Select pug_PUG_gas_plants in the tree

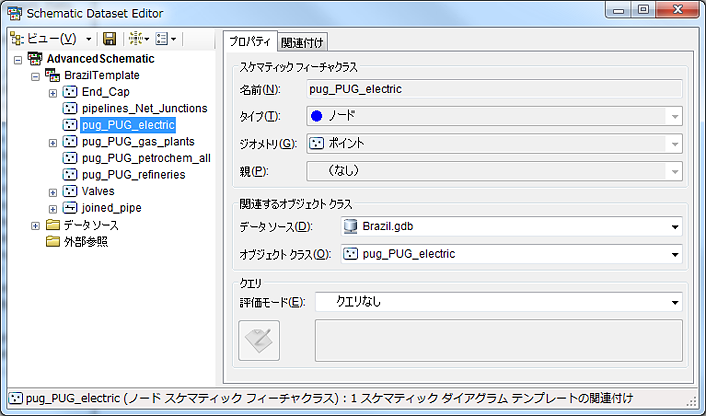point(138,141)
